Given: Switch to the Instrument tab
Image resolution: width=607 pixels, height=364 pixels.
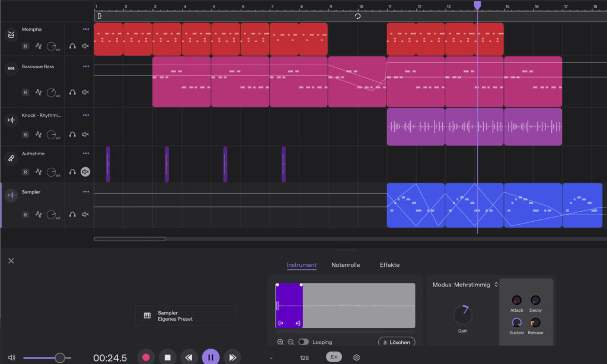Looking at the screenshot, I should (x=302, y=265).
